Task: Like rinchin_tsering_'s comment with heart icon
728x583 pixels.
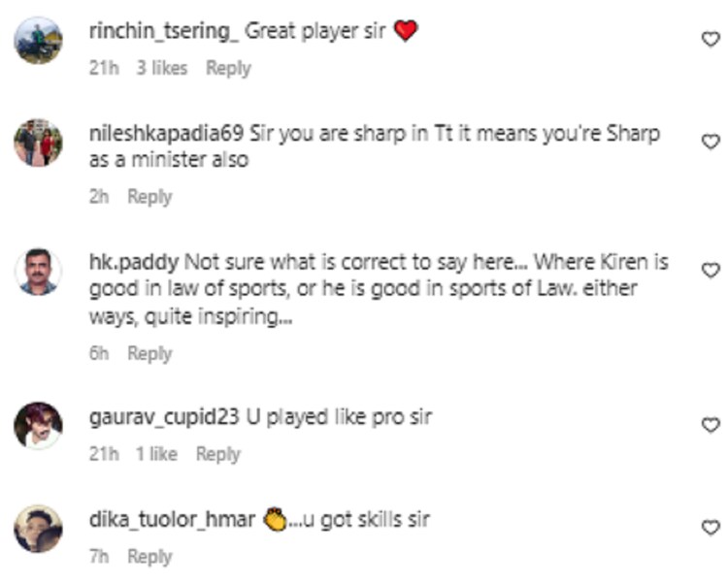Action: click(710, 40)
